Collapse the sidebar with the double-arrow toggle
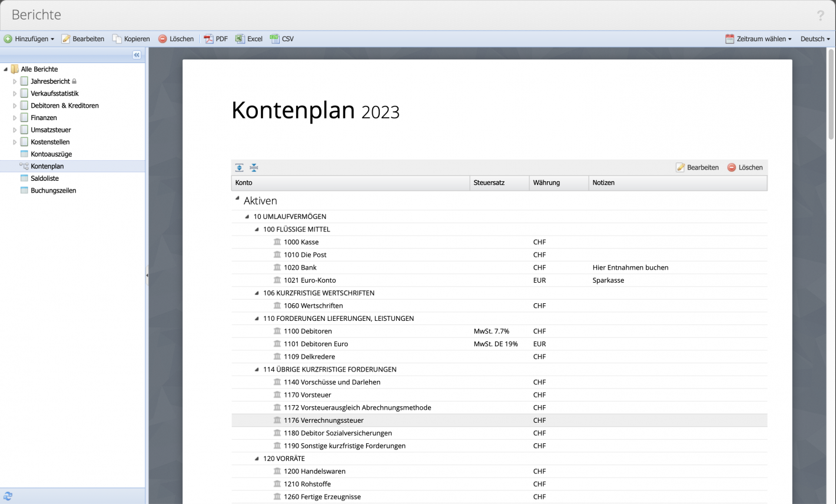This screenshot has width=836, height=504. click(137, 55)
